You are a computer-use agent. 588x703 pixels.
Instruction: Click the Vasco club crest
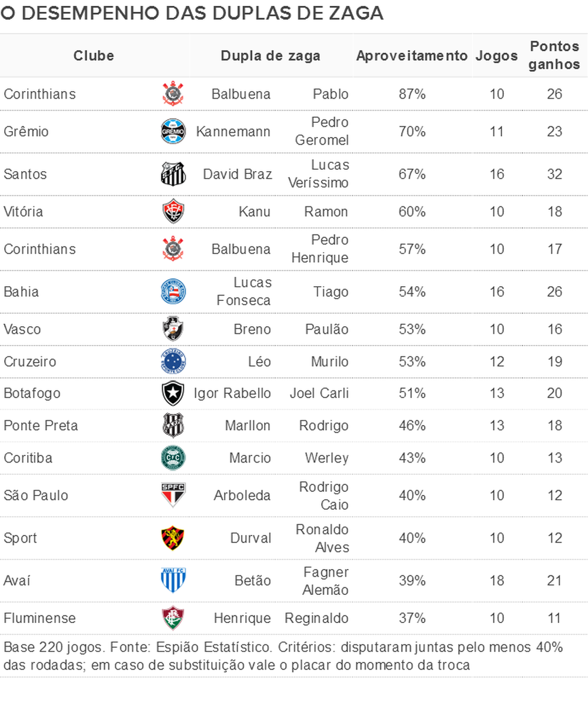click(173, 329)
